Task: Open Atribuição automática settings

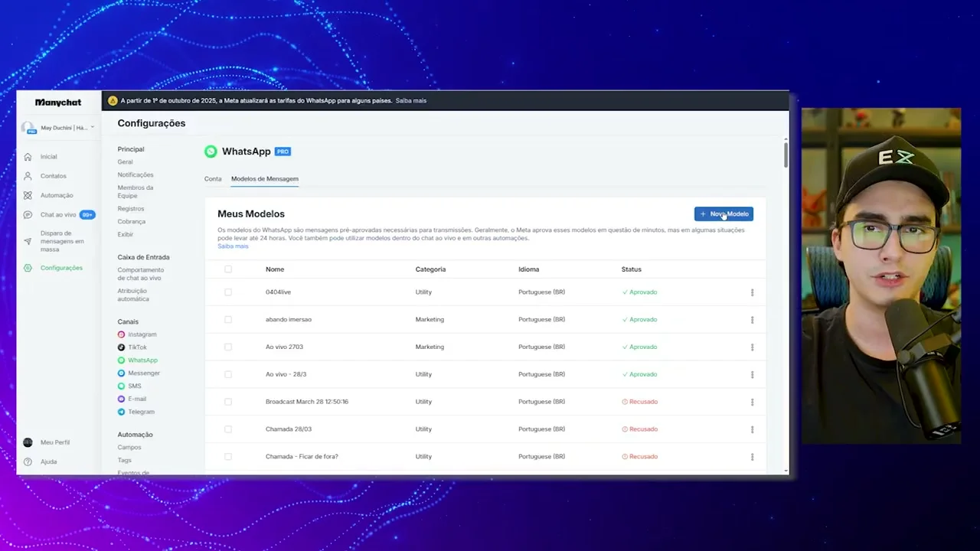Action: pos(133,295)
